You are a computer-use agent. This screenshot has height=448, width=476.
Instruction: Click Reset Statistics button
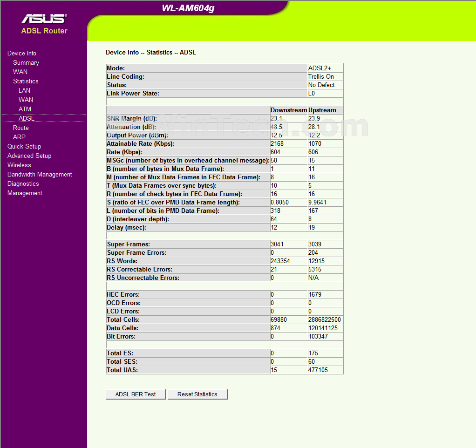(x=197, y=394)
